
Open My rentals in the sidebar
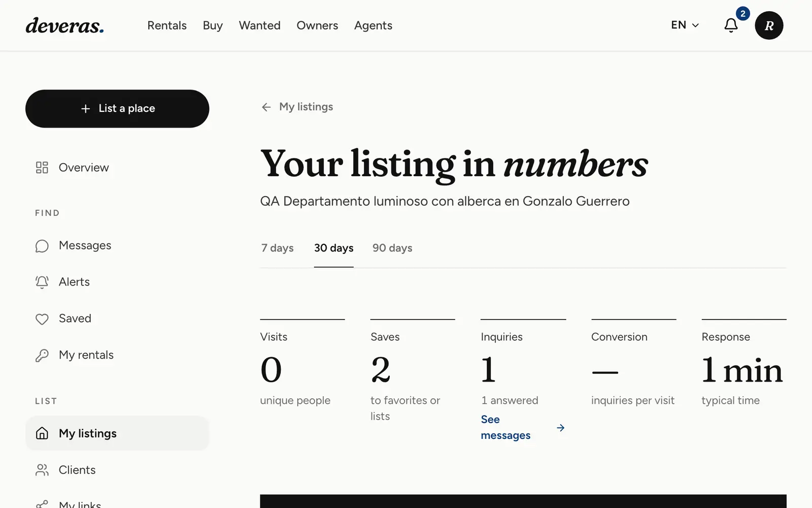click(117, 356)
